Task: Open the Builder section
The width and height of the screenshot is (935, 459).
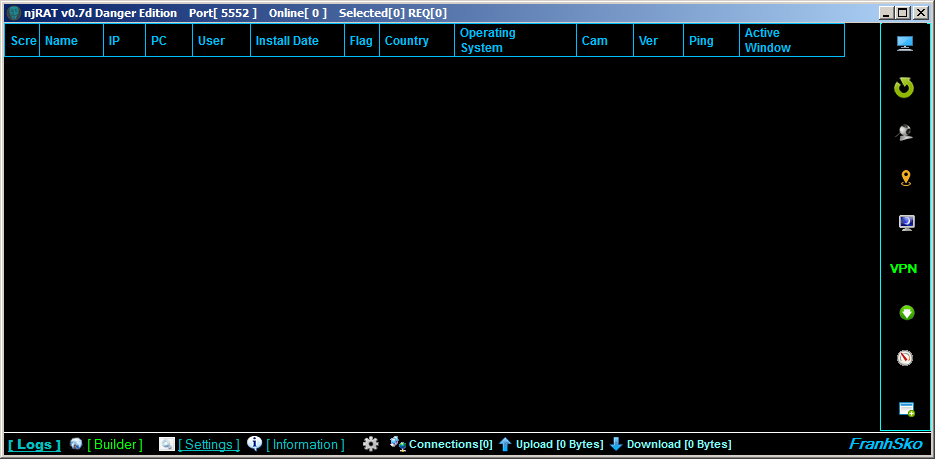Action: [115, 444]
